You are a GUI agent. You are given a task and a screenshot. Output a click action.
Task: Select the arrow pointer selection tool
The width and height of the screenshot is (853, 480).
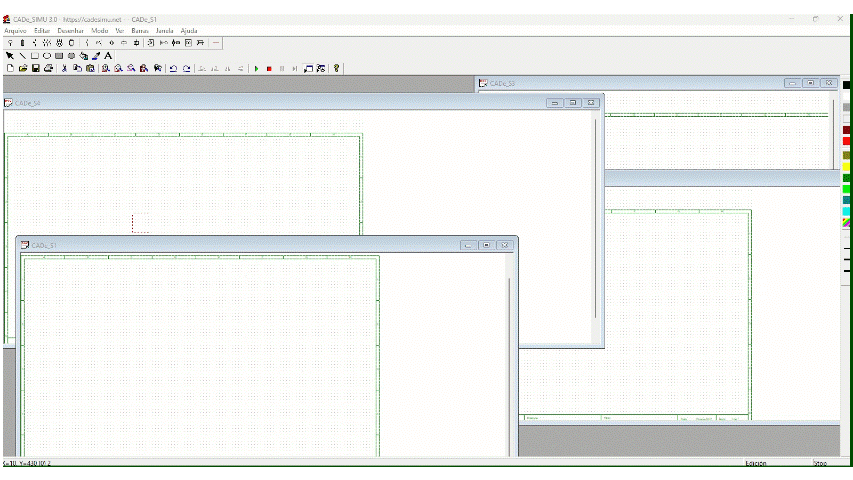pos(10,56)
